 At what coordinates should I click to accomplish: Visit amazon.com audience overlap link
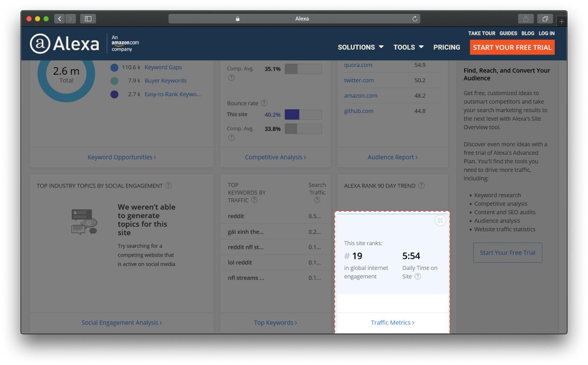point(361,96)
